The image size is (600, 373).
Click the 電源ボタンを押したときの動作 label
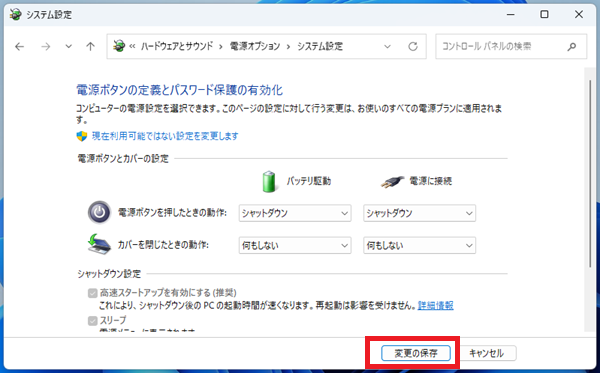(x=172, y=212)
